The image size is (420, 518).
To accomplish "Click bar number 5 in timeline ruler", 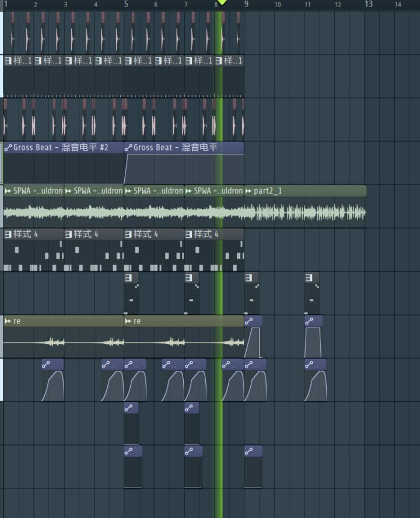I will pyautogui.click(x=126, y=4).
